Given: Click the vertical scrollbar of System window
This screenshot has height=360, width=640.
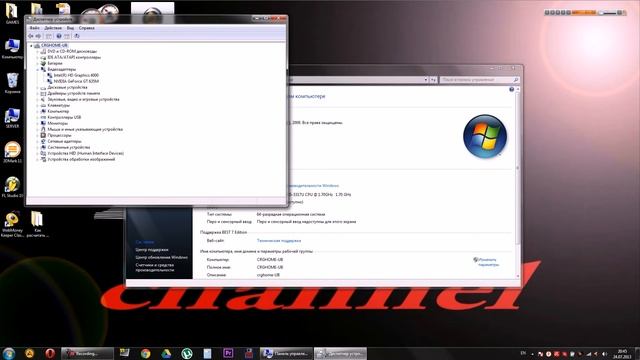Looking at the screenshot, I should tap(518, 182).
